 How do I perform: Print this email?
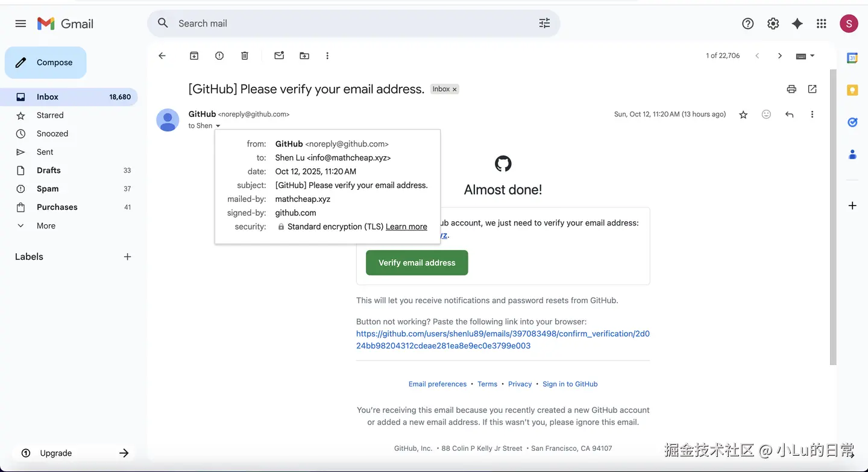(791, 89)
